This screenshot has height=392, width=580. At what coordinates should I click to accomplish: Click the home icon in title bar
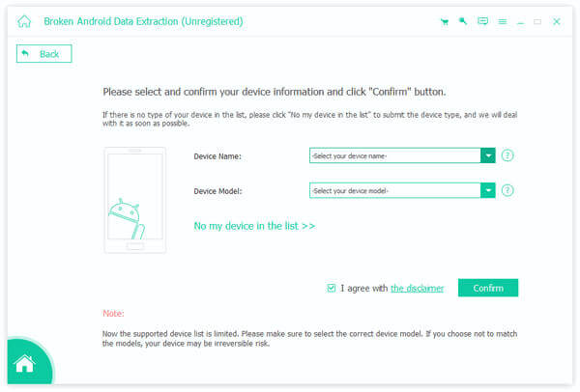(x=24, y=21)
